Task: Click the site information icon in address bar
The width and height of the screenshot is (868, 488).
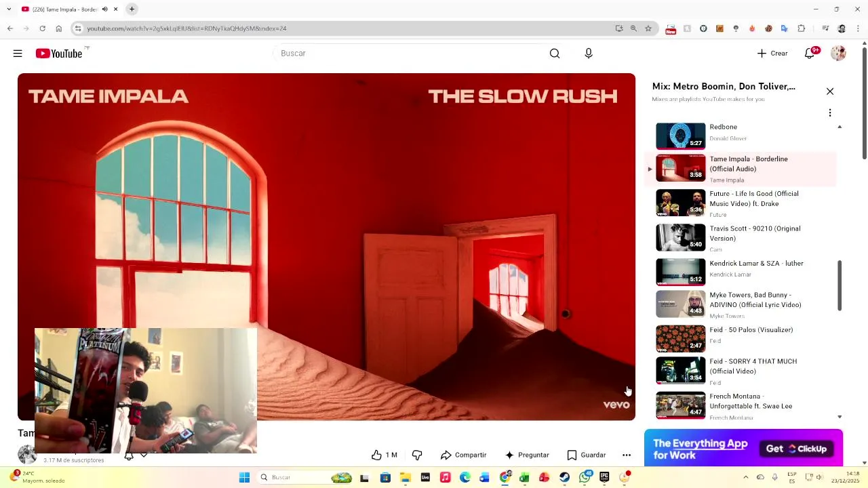Action: coord(78,28)
